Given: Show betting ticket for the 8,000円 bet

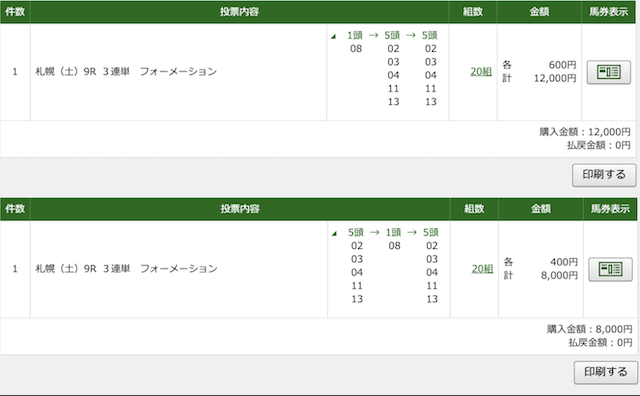Looking at the screenshot, I should (x=610, y=269).
